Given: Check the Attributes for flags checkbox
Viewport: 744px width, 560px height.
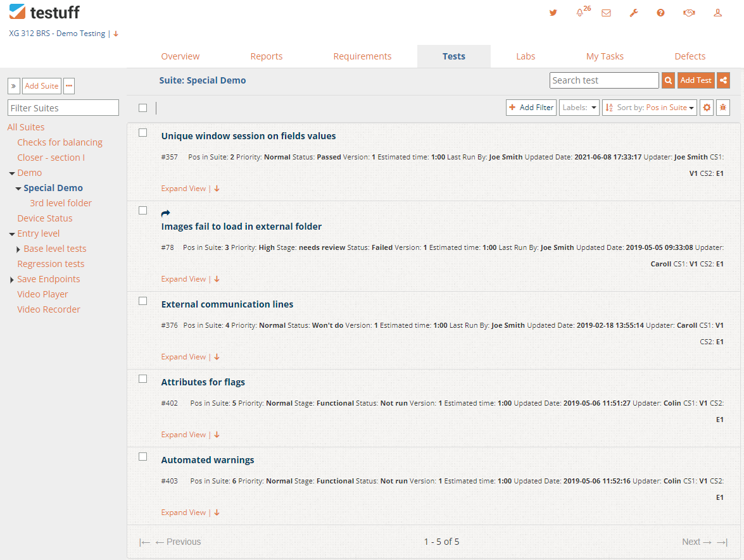Looking at the screenshot, I should (x=143, y=379).
